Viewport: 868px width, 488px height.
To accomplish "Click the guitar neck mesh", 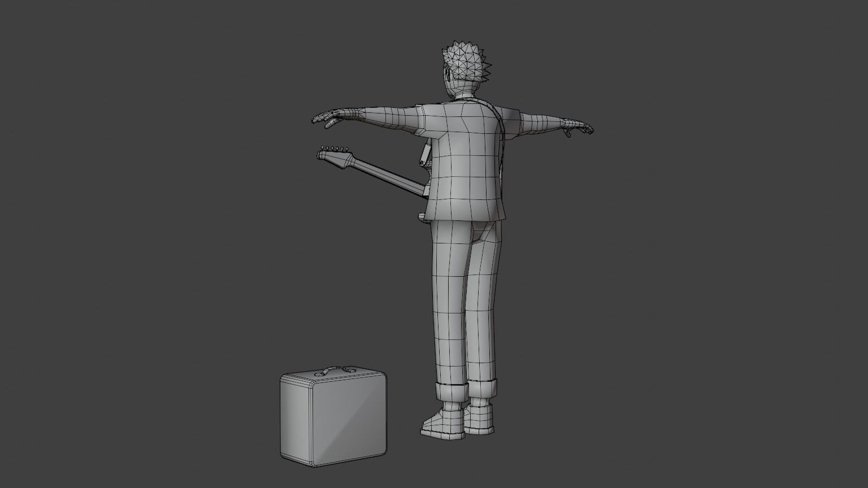I will point(389,177).
